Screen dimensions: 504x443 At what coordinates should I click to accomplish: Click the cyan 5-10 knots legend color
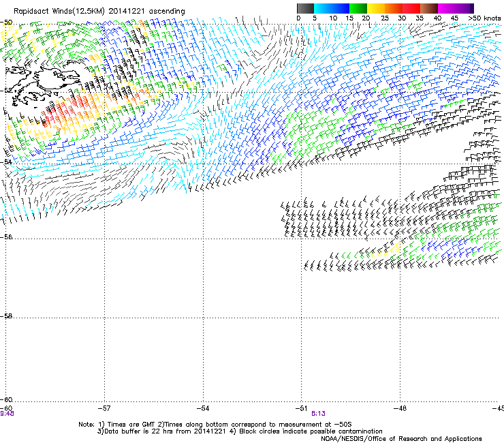pos(323,8)
